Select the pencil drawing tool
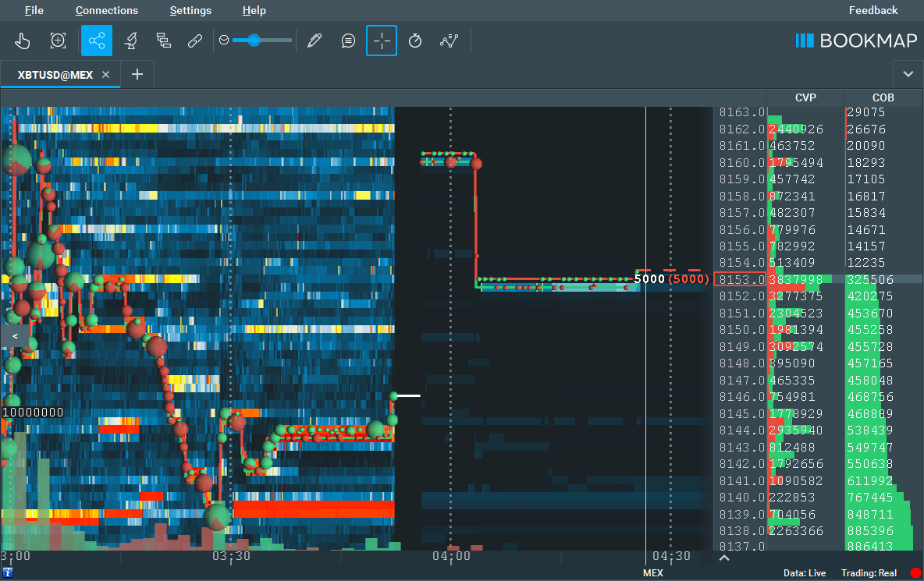Image resolution: width=924 pixels, height=581 pixels. pos(315,41)
